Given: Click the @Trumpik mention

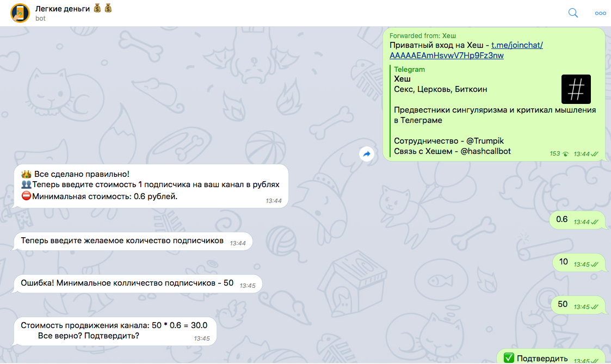Looking at the screenshot, I should point(485,141).
